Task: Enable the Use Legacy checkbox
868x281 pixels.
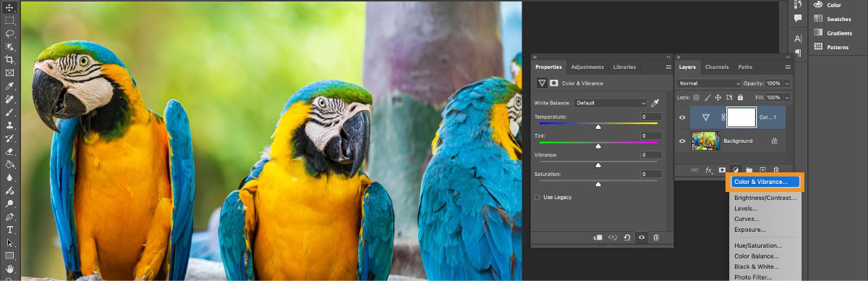Action: point(537,197)
